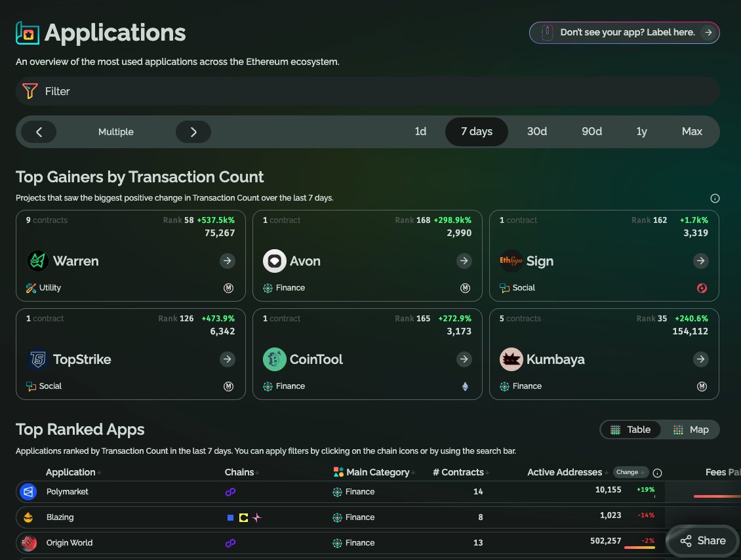Open the Change dropdown beside Active Addresses
The width and height of the screenshot is (741, 560).
[x=630, y=472]
